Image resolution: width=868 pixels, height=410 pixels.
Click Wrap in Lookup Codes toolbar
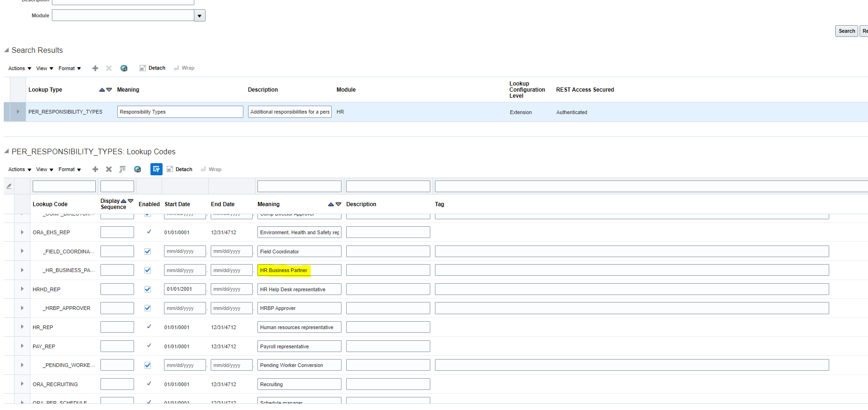coord(211,169)
